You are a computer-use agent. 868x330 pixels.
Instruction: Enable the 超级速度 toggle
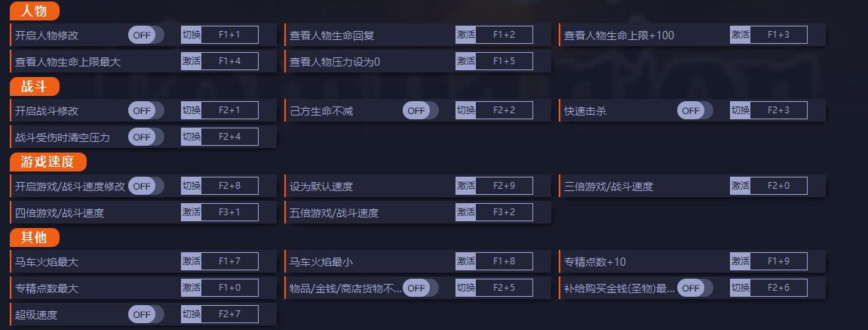pos(146,314)
